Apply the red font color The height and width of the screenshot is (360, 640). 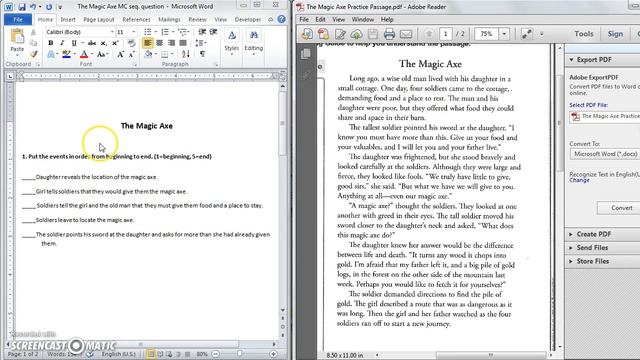84,54
